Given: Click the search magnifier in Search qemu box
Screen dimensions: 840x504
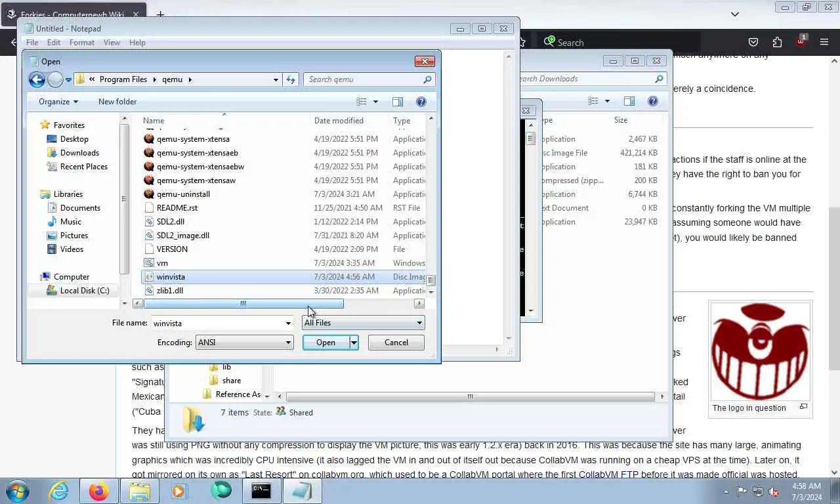Looking at the screenshot, I should click(x=427, y=79).
